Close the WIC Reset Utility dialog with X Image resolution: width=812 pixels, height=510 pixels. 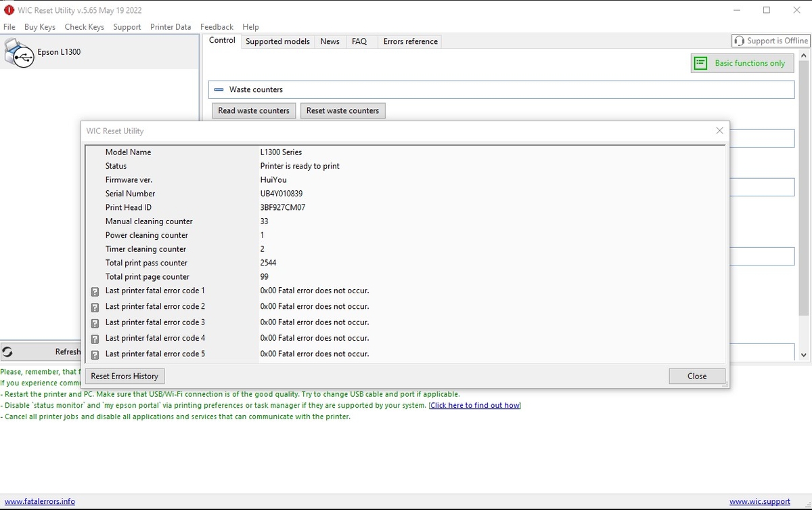coord(719,131)
